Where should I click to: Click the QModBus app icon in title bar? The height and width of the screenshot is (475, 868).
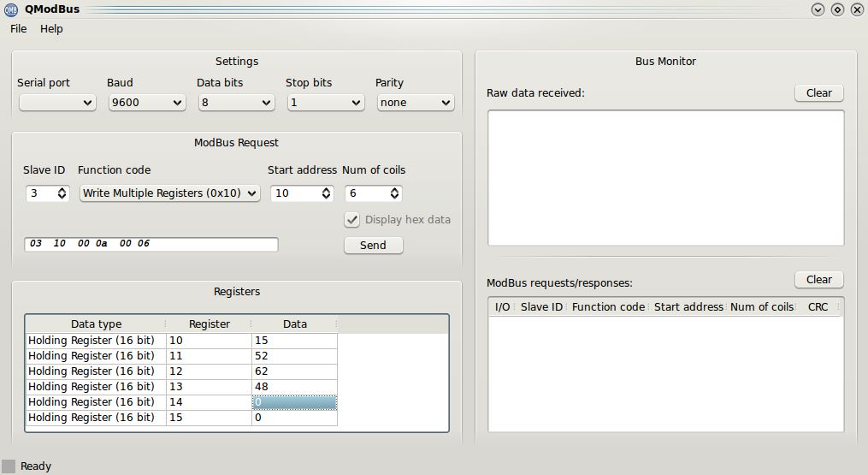10,9
